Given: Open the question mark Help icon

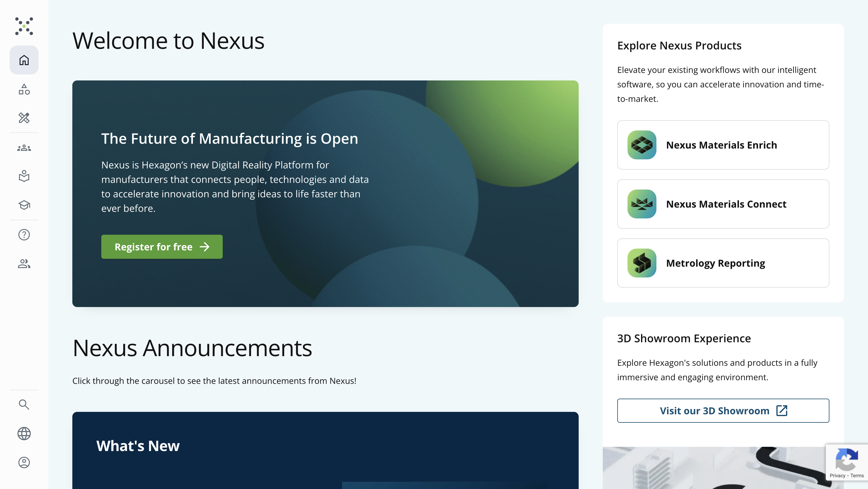Looking at the screenshot, I should pos(24,234).
